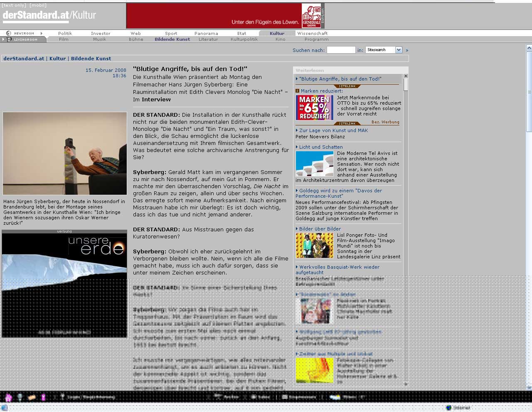Image resolution: width=532 pixels, height=412 pixels.
Task: Select the Literatur submenu item
Action: 208,39
